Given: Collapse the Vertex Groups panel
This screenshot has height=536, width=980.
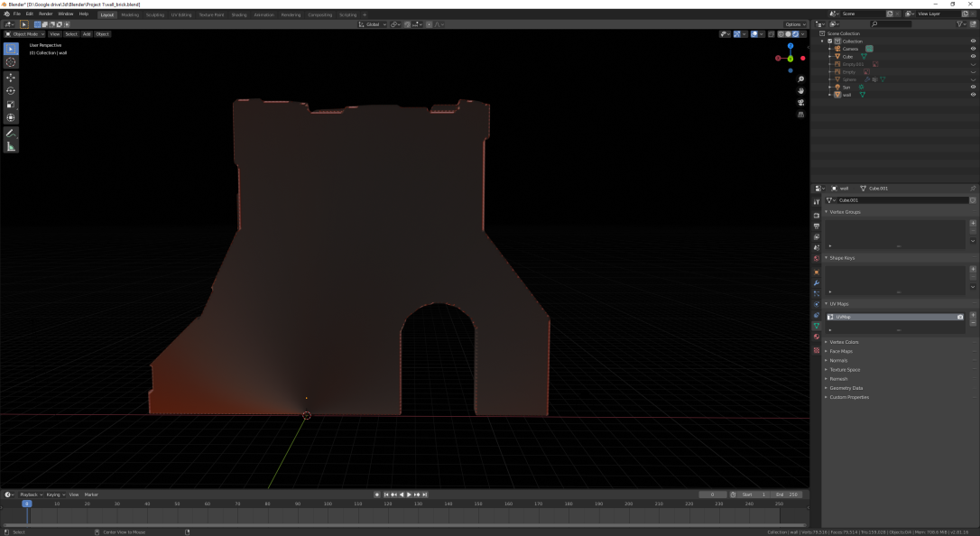Looking at the screenshot, I should coord(844,212).
